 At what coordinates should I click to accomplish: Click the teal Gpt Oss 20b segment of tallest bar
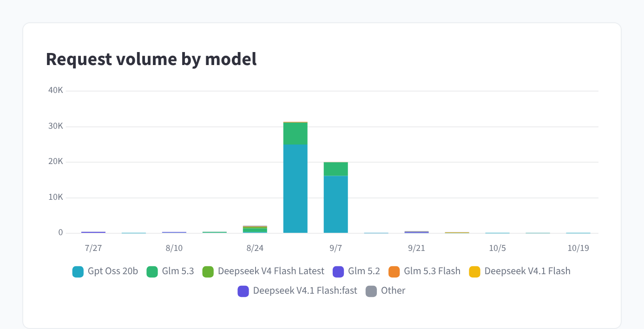pos(296,189)
